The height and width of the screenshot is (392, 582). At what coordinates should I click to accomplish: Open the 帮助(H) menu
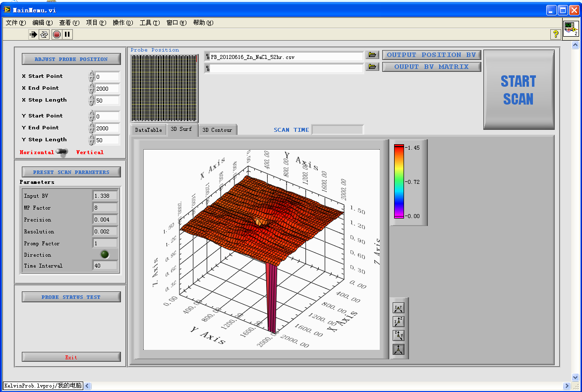coord(203,23)
